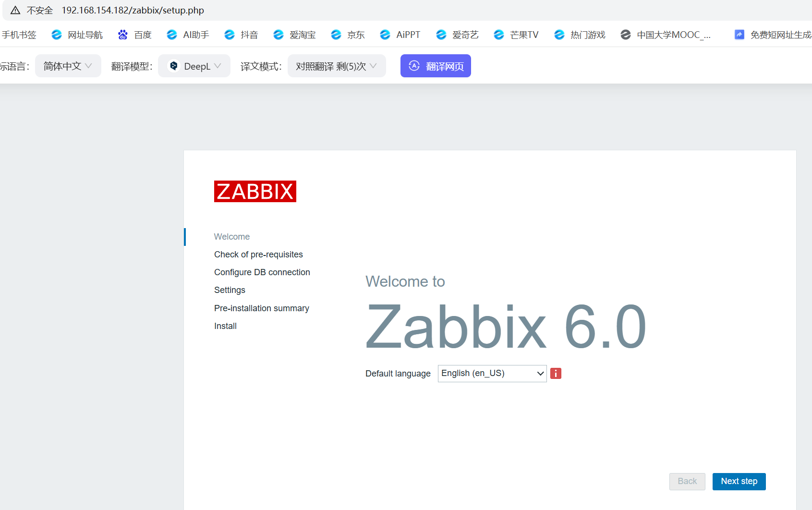The width and height of the screenshot is (812, 510).
Task: Open the 爱奇艺 bookmark
Action: tap(465, 35)
